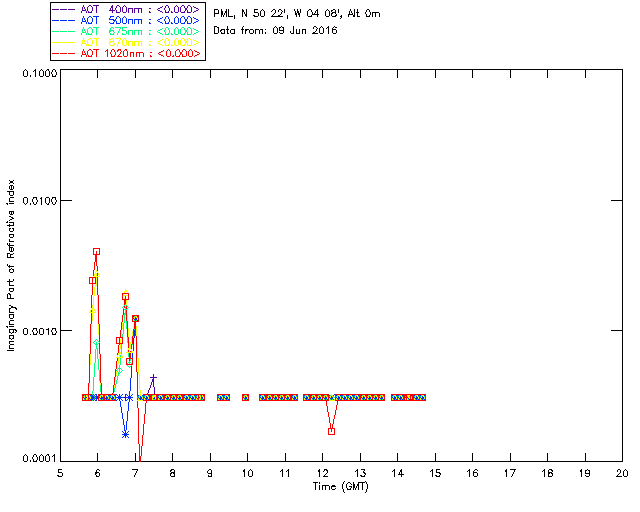Click the 0.0100 y-axis label
640x512 pixels.
pos(40,201)
